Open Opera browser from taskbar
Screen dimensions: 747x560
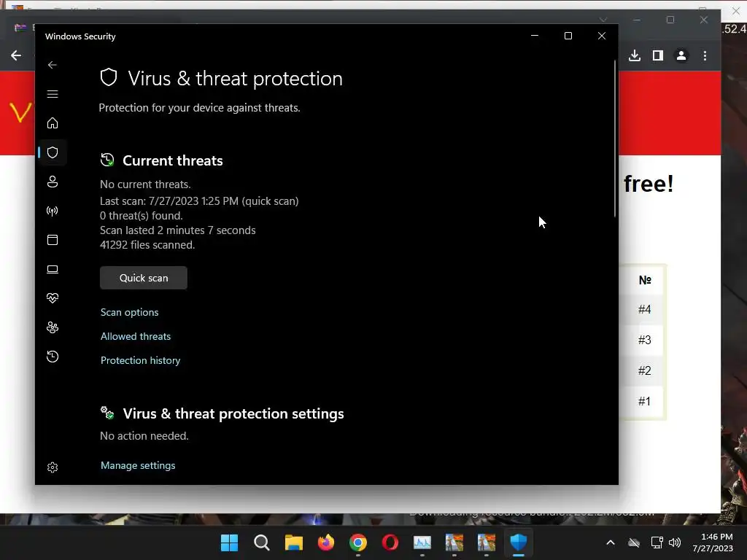pyautogui.click(x=390, y=542)
